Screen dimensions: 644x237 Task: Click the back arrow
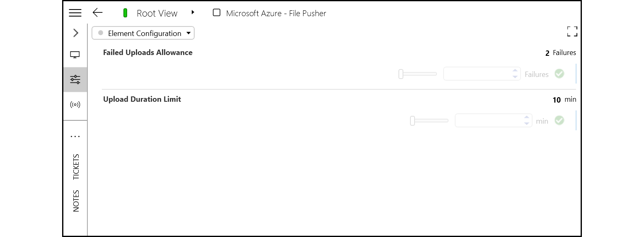tap(97, 13)
